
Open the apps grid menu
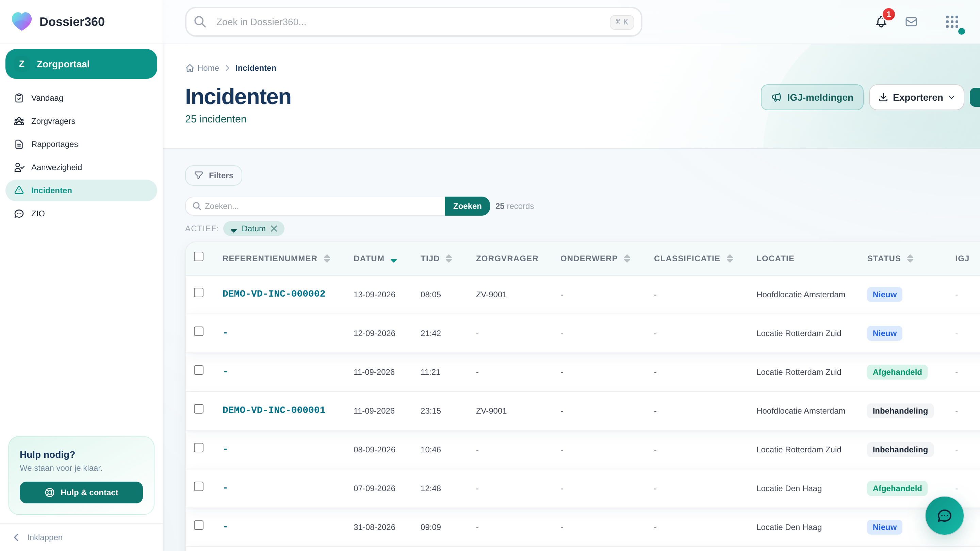tap(952, 22)
